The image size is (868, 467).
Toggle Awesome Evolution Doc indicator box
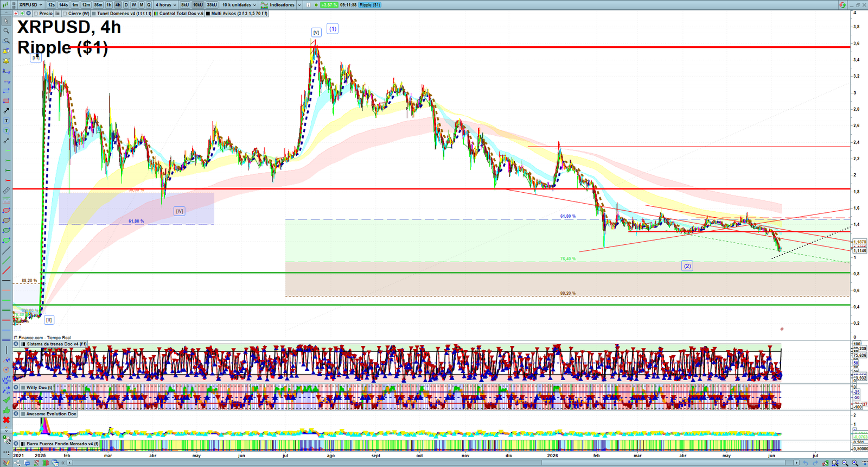tap(23, 414)
